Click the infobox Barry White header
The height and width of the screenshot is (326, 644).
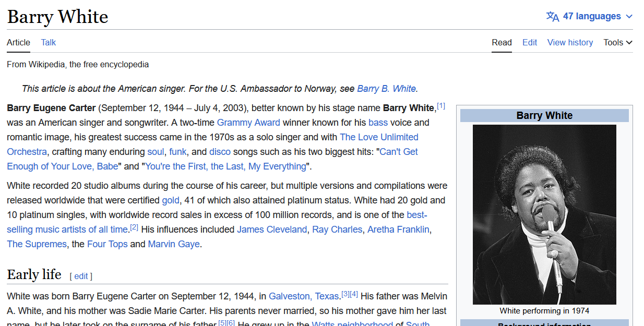544,116
